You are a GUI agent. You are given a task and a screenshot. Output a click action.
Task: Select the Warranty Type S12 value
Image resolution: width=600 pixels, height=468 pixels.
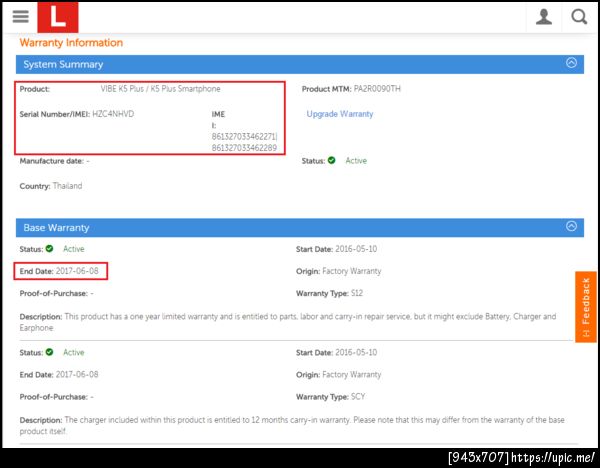point(357,294)
